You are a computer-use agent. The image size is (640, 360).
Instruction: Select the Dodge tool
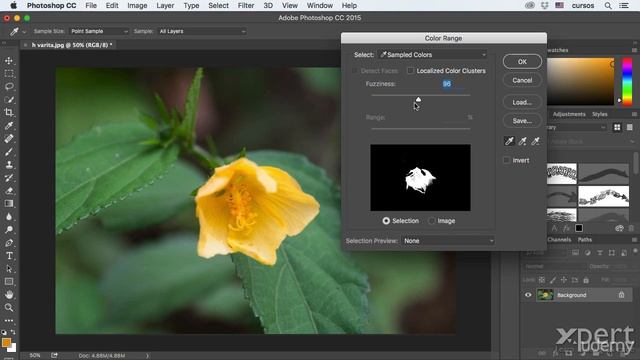click(x=9, y=229)
